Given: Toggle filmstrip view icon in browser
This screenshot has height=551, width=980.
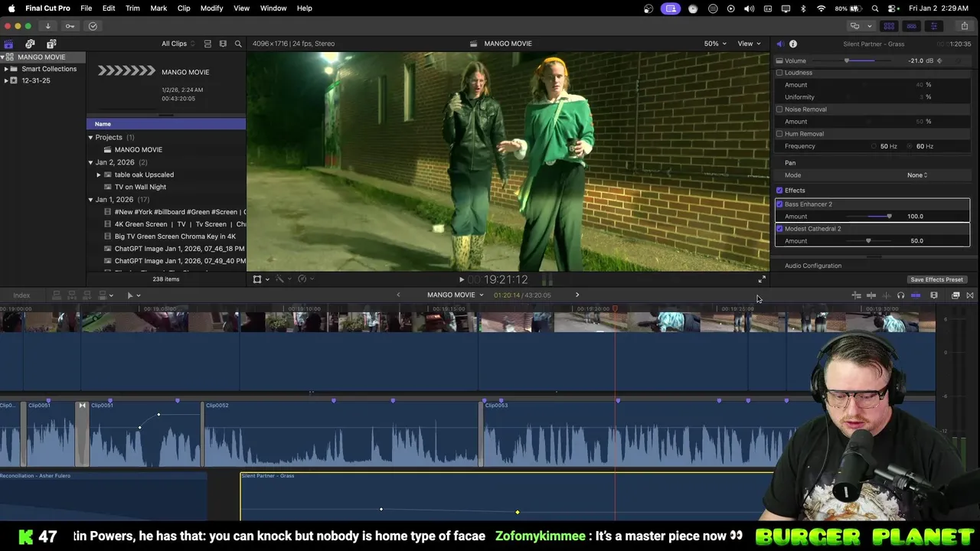Looking at the screenshot, I should (x=223, y=44).
